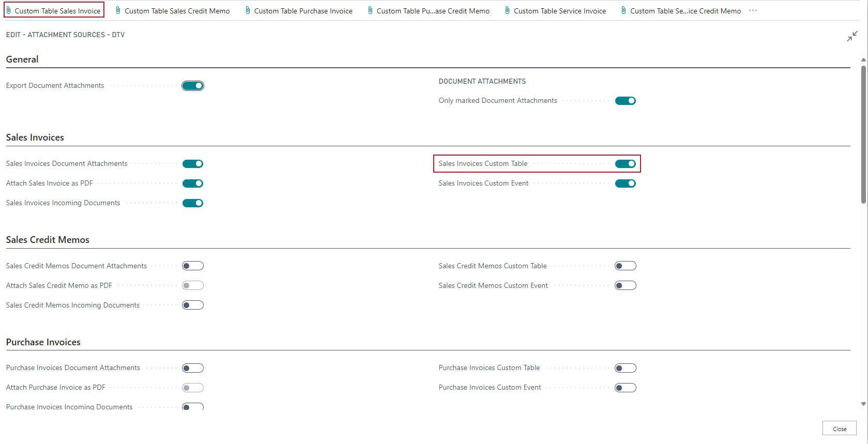This screenshot has width=868, height=444.
Task: Click paperclip icon for Custom Table Purchase Invoice
Action: pyautogui.click(x=248, y=10)
